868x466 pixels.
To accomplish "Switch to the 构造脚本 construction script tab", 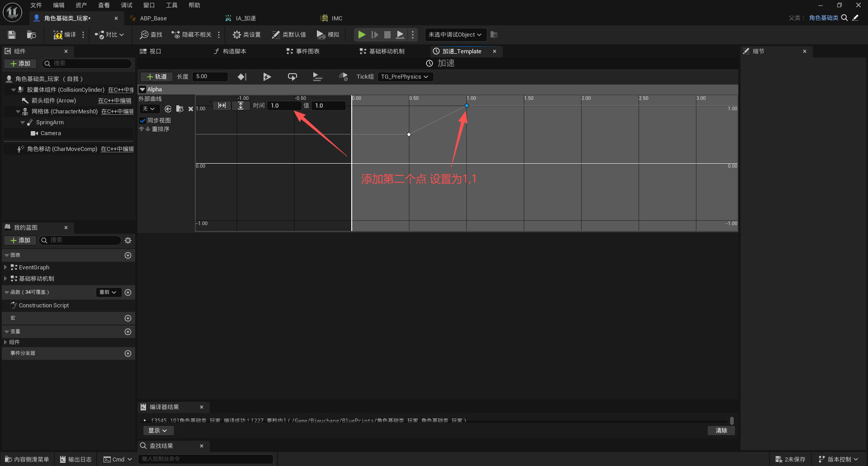I will click(234, 52).
